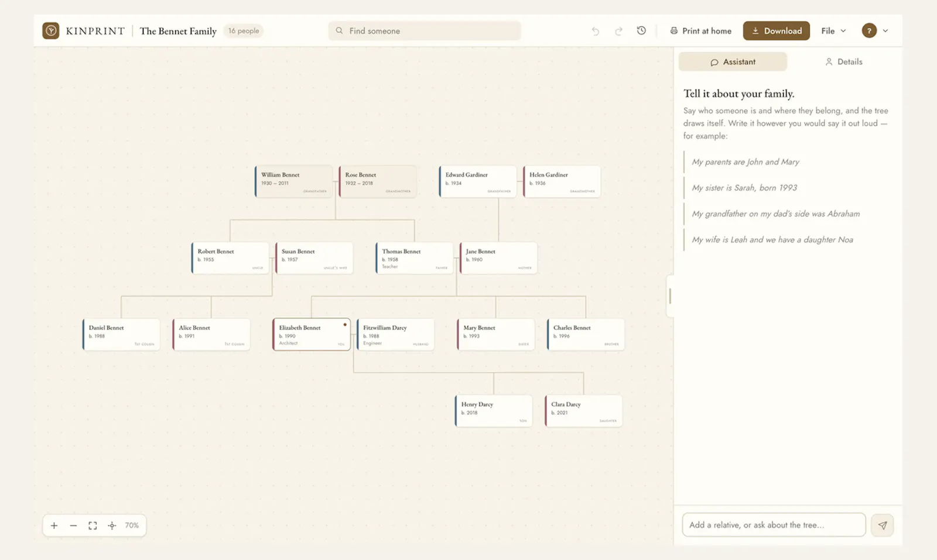Screen dimensions: 937x560
Task: Switch to the Assistant tab
Action: coord(733,61)
